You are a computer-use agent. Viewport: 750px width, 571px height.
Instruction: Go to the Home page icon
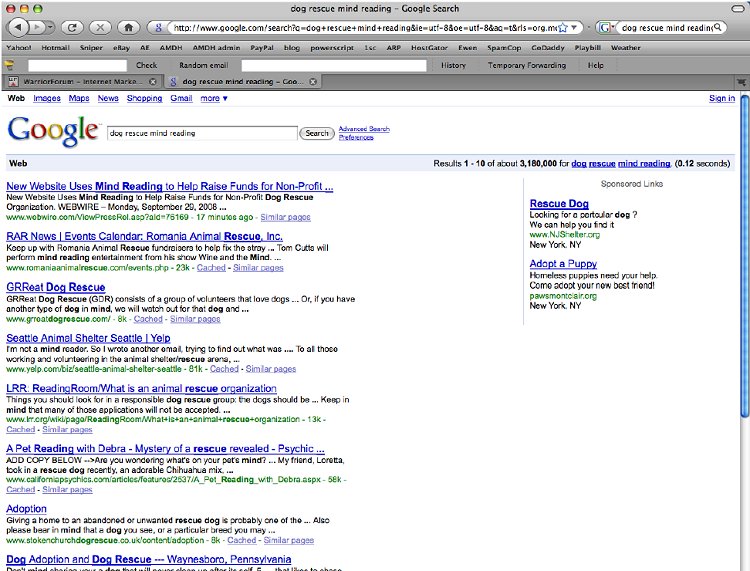[x=128, y=27]
